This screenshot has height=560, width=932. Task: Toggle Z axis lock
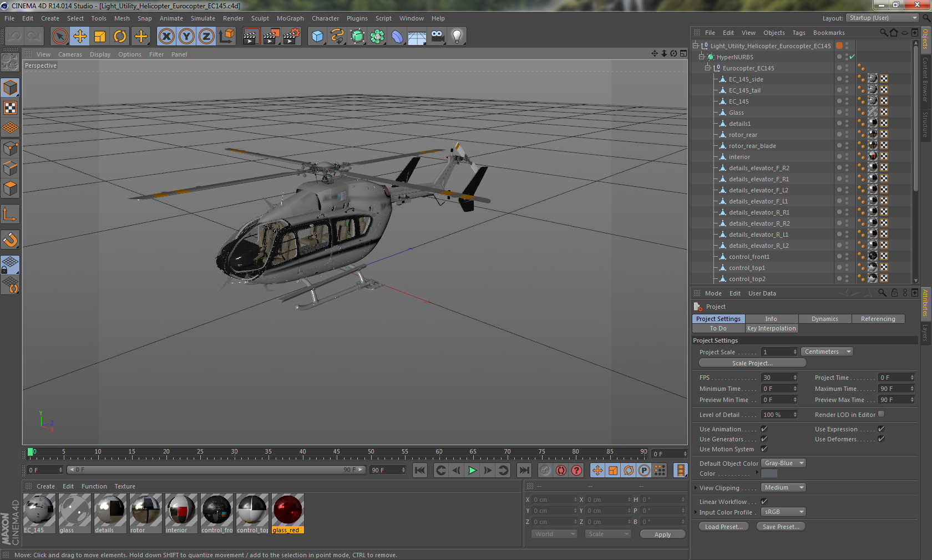206,37
